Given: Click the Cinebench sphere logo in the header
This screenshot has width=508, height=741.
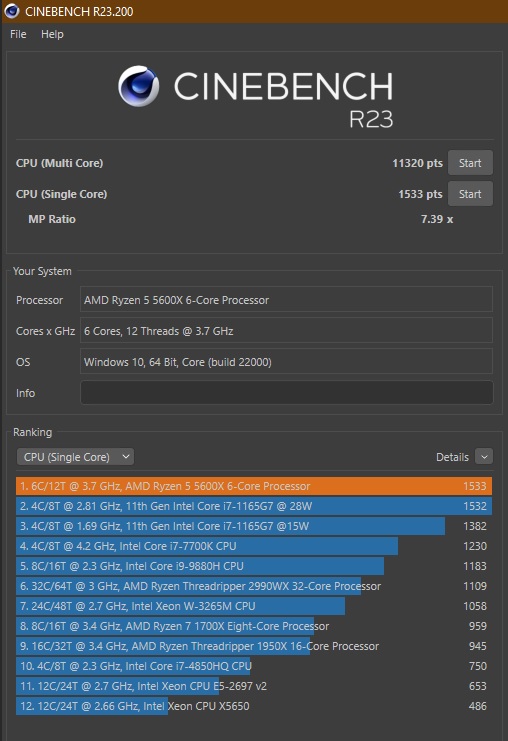Looking at the screenshot, I should pyautogui.click(x=138, y=86).
